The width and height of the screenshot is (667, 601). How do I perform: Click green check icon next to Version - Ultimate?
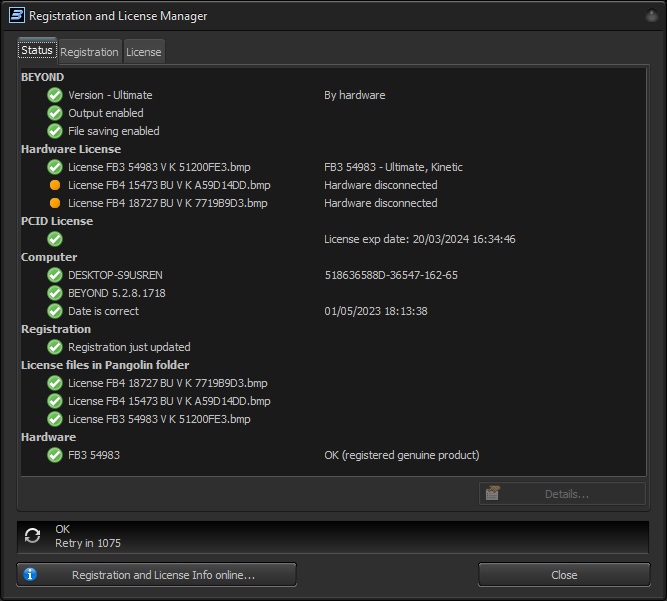point(55,95)
